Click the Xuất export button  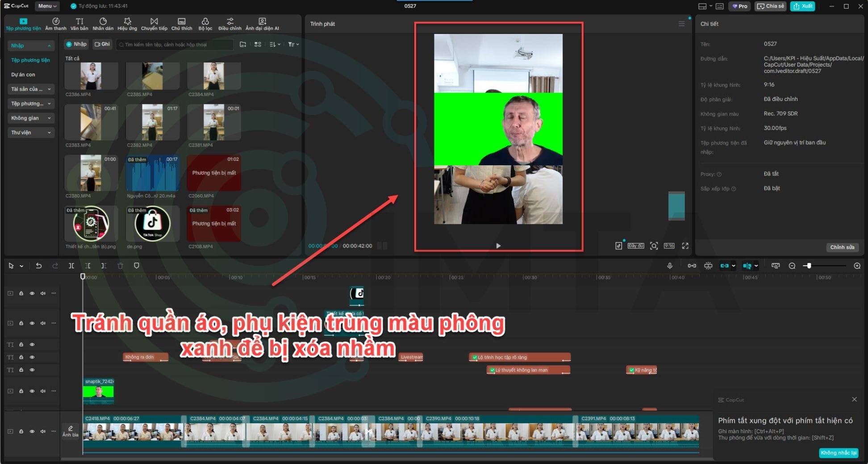click(x=803, y=6)
